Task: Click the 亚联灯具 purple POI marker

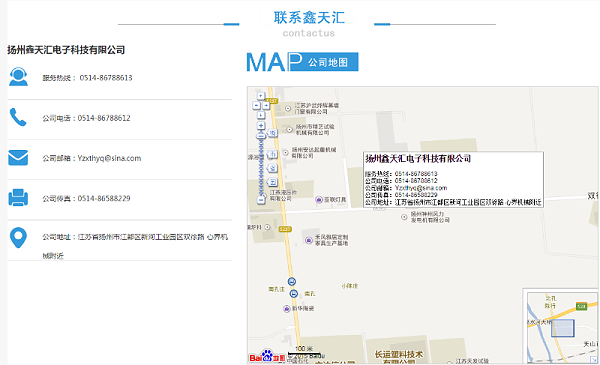Action: [319, 200]
